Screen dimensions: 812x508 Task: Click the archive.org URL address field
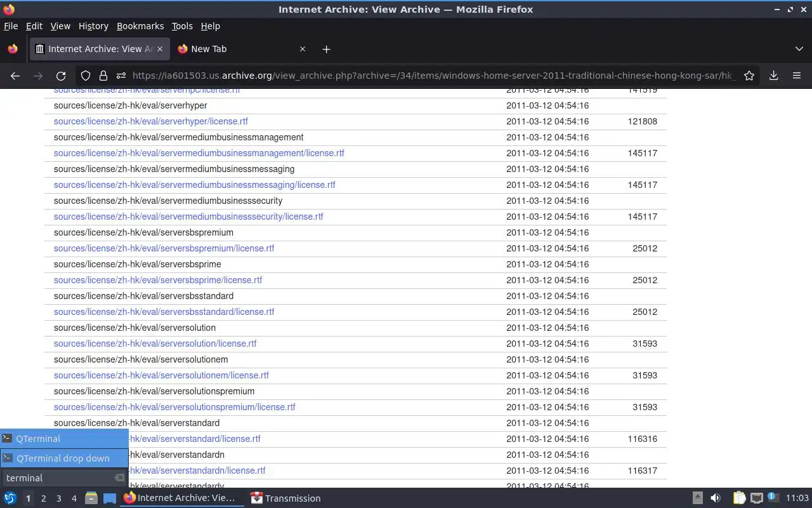434,76
